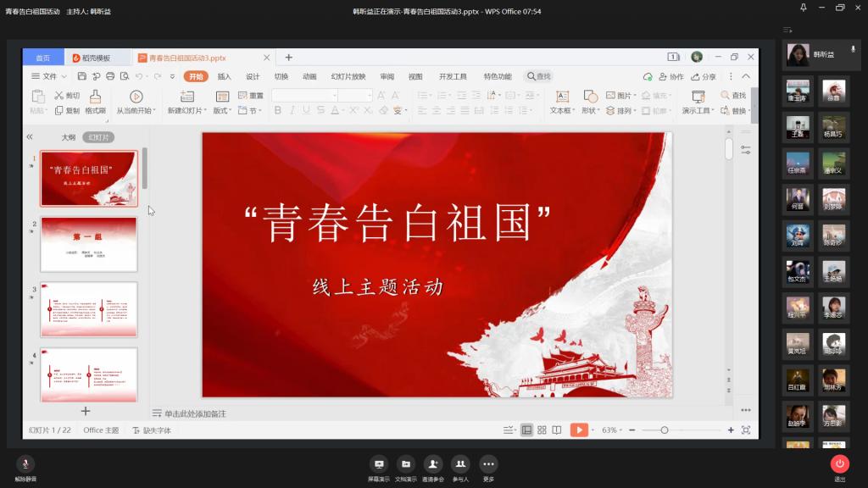Click the 解除静音 microphone icon

pos(25,463)
